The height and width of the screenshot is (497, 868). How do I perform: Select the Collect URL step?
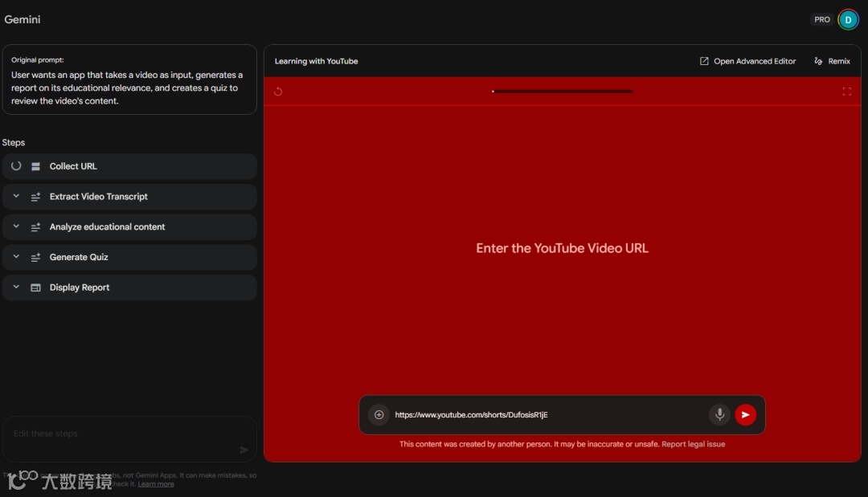129,166
